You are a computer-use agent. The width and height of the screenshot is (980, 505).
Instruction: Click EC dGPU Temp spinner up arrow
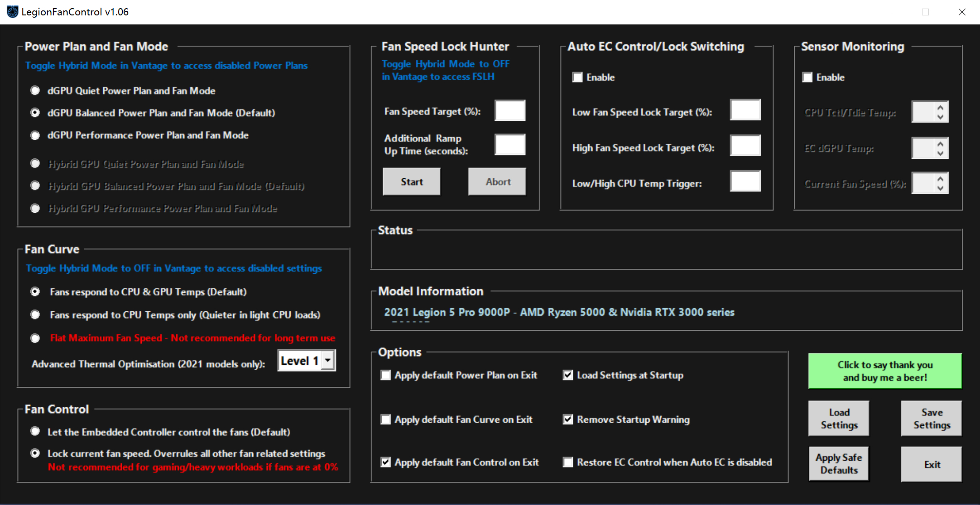point(941,144)
